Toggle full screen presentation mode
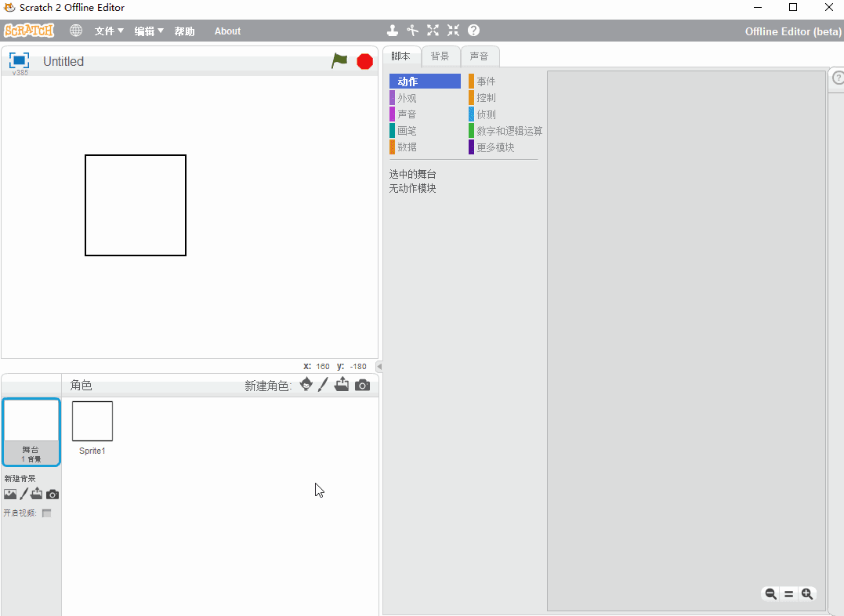The height and width of the screenshot is (616, 844). coord(20,61)
